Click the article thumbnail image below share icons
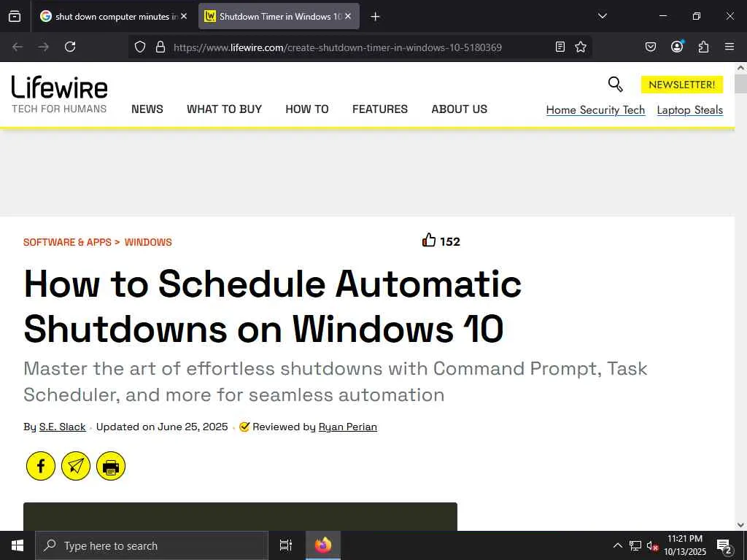This screenshot has width=747, height=560. point(240,516)
